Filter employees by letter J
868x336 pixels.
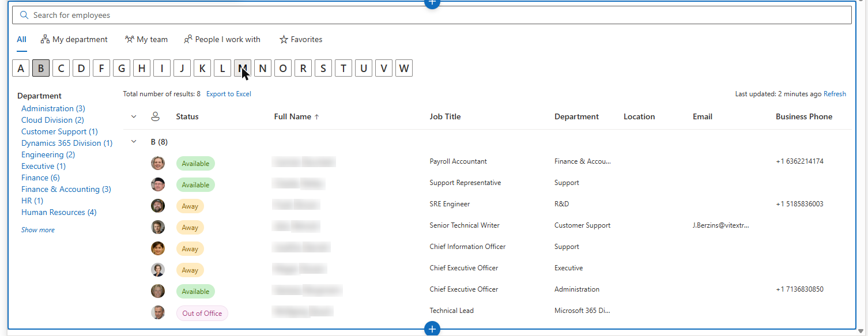click(x=182, y=69)
